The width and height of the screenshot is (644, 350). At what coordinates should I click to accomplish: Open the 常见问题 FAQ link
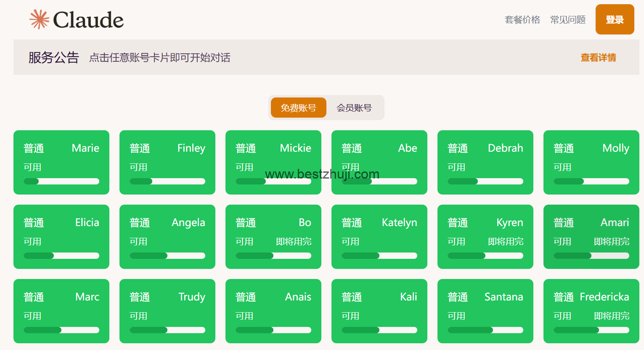568,20
